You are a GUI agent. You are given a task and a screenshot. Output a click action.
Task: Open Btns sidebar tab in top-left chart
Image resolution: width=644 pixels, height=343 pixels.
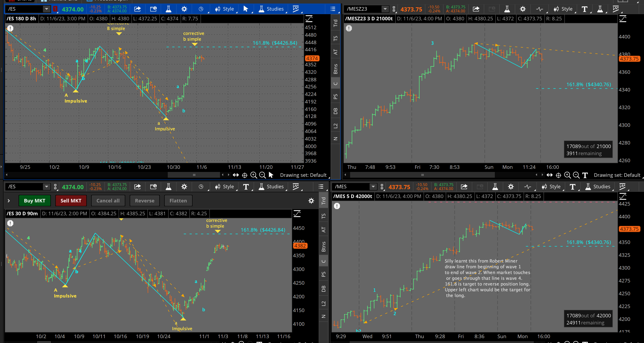[x=335, y=69]
